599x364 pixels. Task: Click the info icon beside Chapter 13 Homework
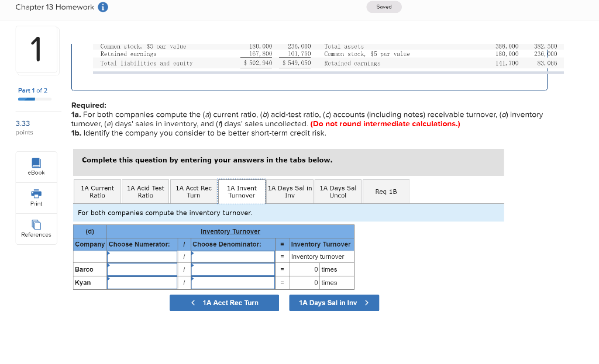pyautogui.click(x=103, y=7)
